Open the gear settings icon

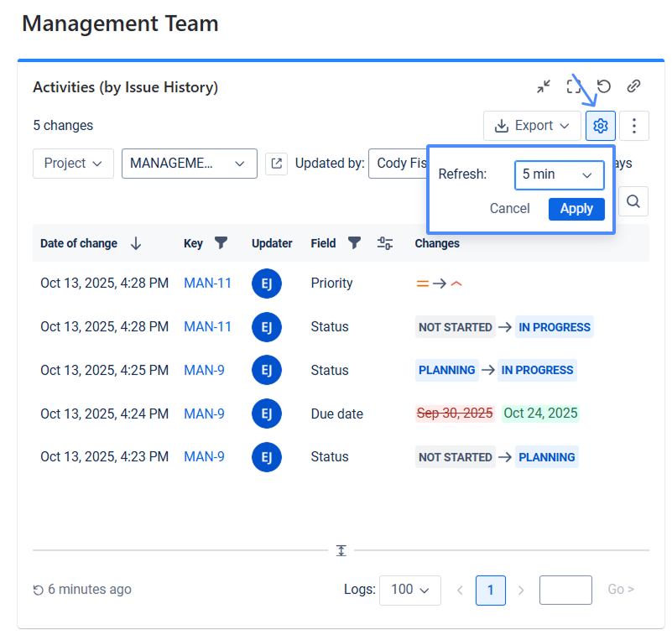click(x=600, y=126)
